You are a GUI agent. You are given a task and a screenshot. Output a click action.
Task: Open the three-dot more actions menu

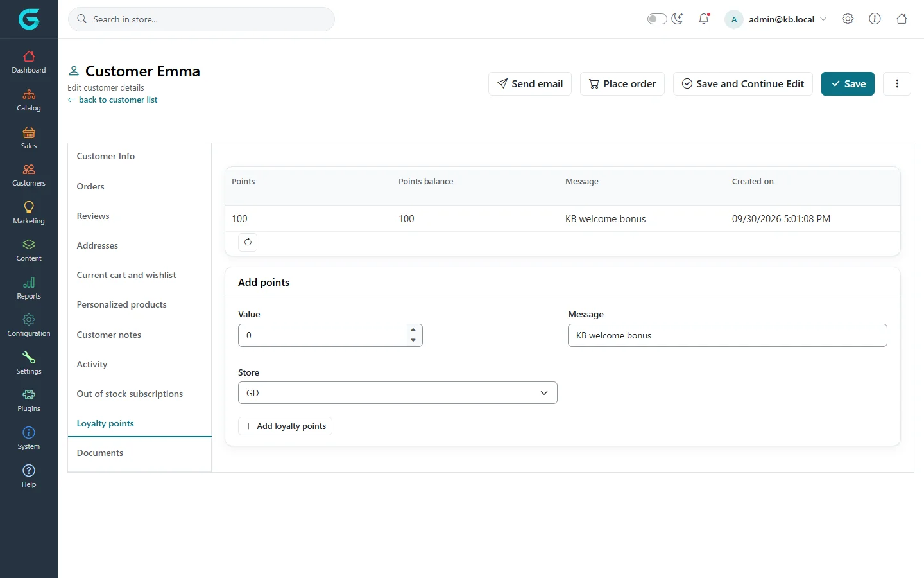tap(897, 83)
